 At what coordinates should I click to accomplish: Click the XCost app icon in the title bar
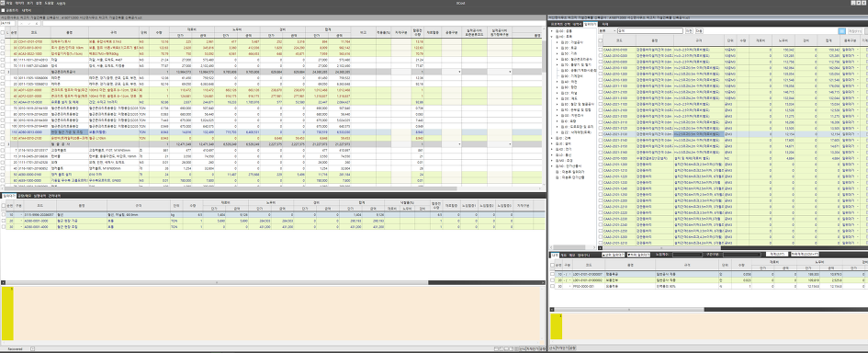(2, 3)
